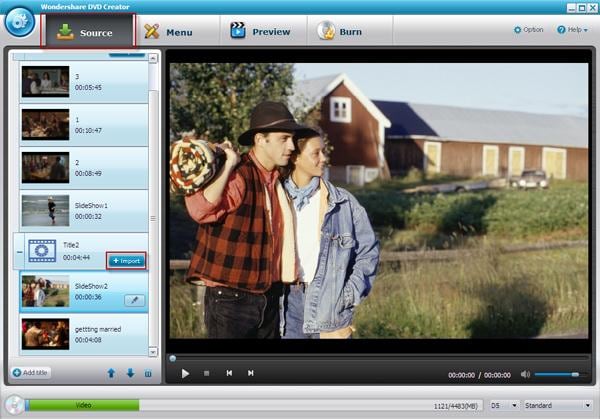Skip to the next clip
Screen dimensions: 600x419
click(x=251, y=373)
